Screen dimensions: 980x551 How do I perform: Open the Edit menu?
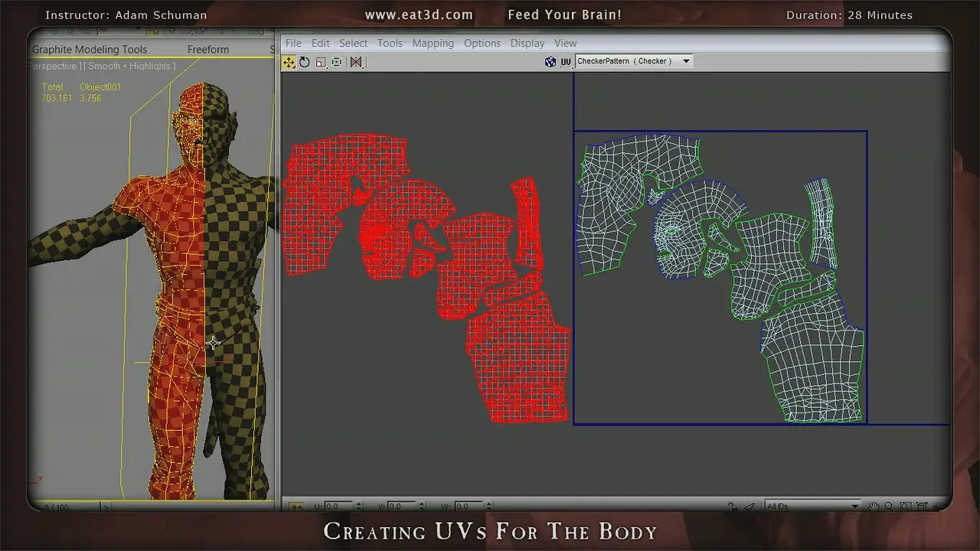click(321, 43)
